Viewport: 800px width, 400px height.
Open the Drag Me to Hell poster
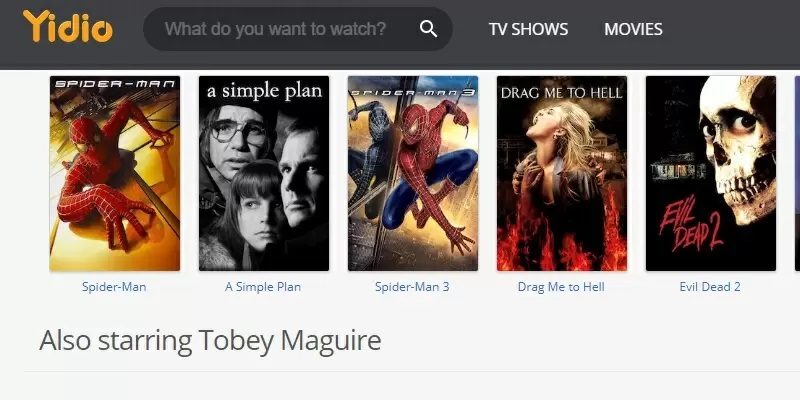pos(562,173)
